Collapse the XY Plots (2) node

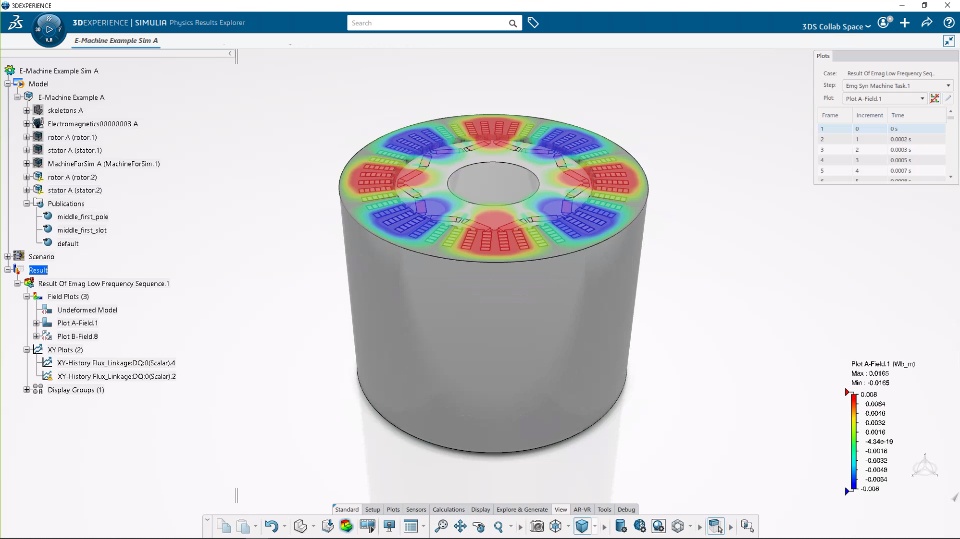27,350
